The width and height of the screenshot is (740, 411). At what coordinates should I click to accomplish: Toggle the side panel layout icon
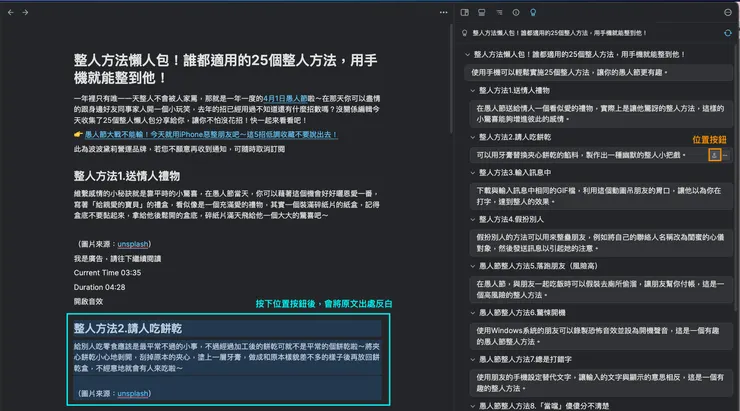tap(464, 12)
